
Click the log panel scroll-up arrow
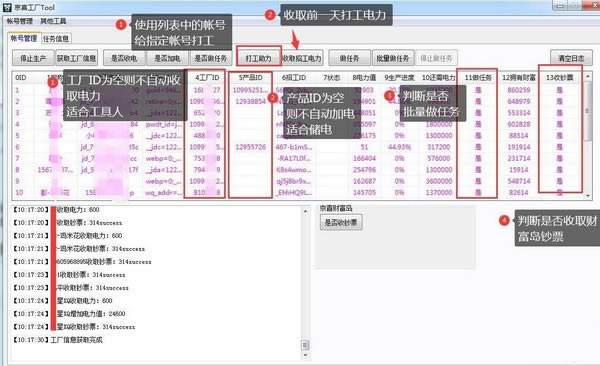pyautogui.click(x=305, y=211)
